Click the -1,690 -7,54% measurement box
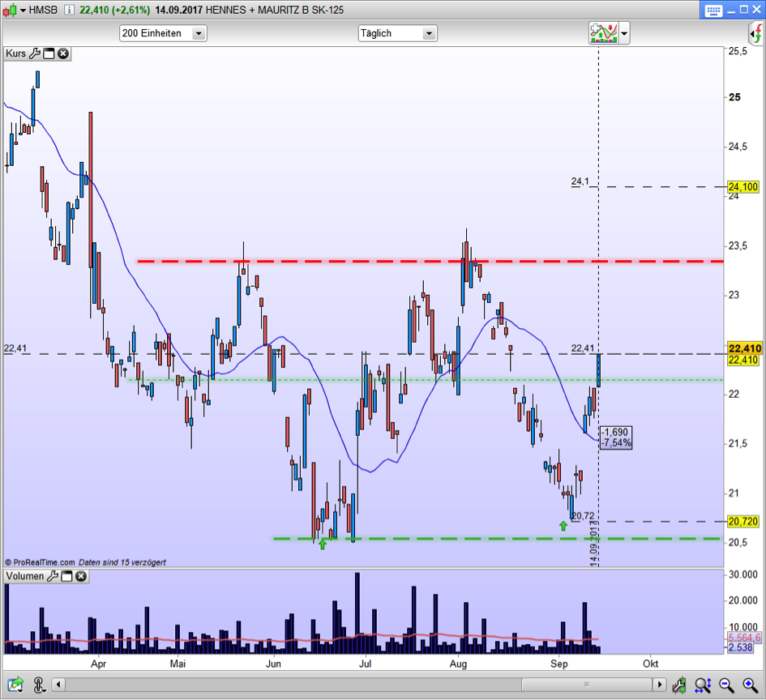Image resolution: width=766 pixels, height=700 pixels. 615,437
